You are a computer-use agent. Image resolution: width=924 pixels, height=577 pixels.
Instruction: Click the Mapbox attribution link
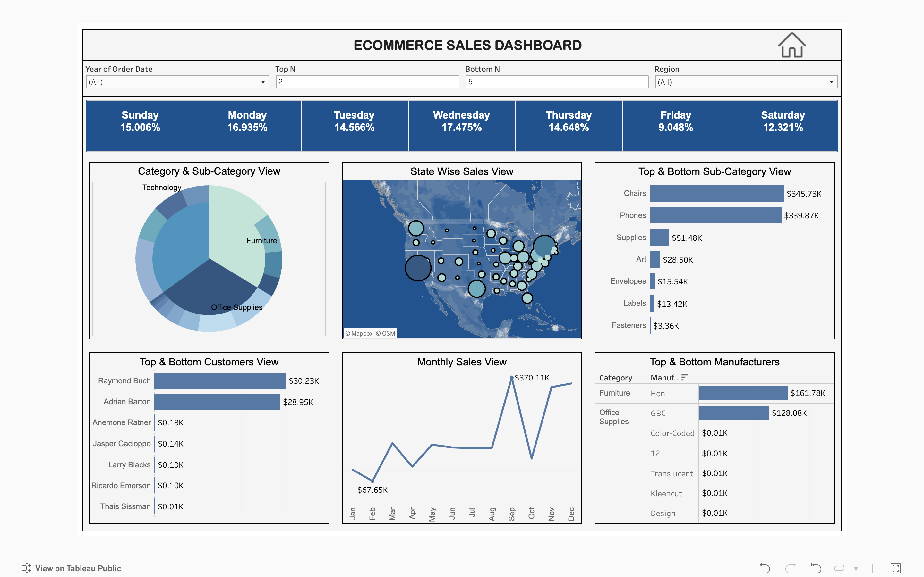[x=359, y=333]
